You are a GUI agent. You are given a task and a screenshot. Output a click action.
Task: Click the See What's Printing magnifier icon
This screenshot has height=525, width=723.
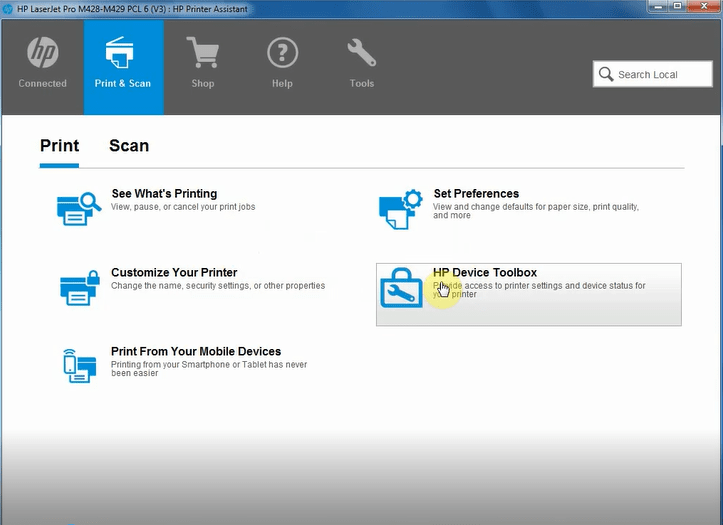79,208
